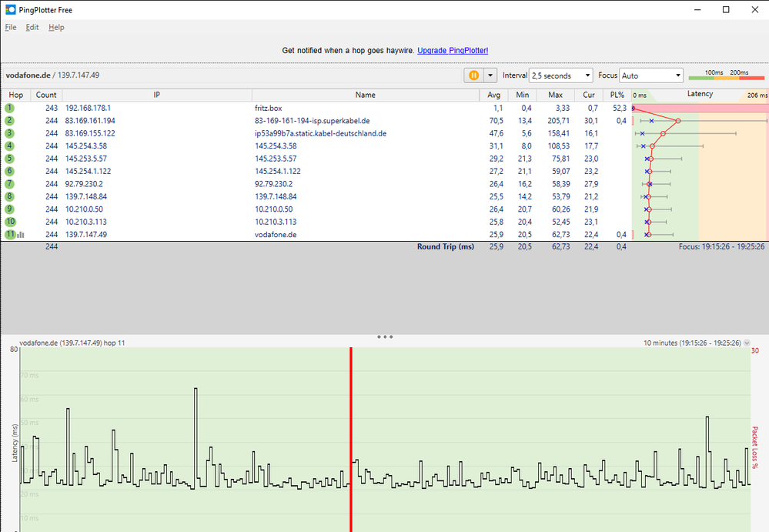Open the File menu
The width and height of the screenshot is (769, 532).
tap(11, 28)
